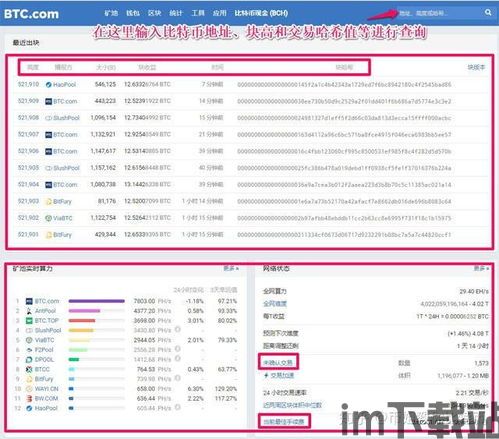Screen dimensions: 499x439
Task: Open the 区块 navigation menu
Action: click(154, 13)
